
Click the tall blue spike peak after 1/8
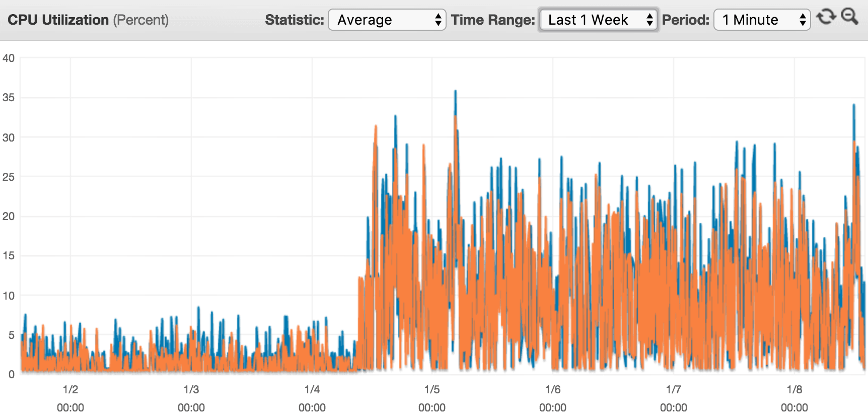tap(853, 106)
